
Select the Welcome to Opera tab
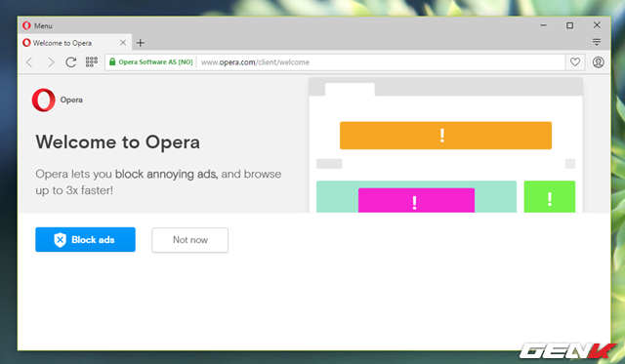pyautogui.click(x=75, y=43)
